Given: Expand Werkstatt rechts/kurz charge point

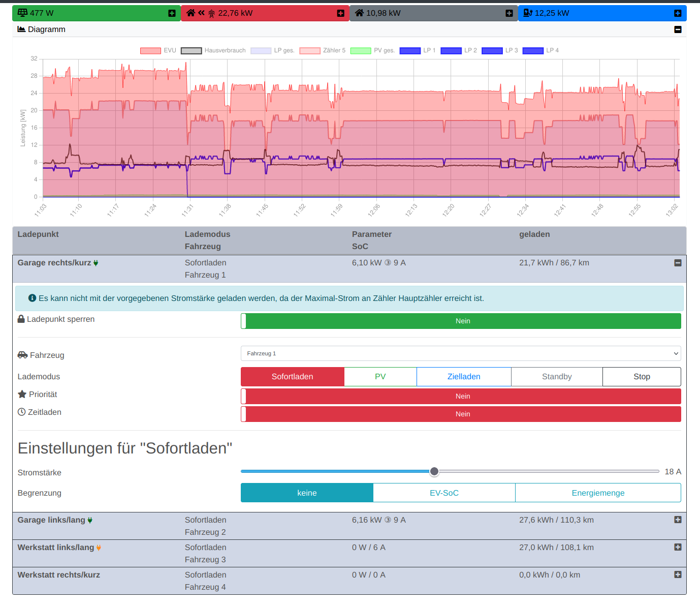Looking at the screenshot, I should (x=678, y=574).
